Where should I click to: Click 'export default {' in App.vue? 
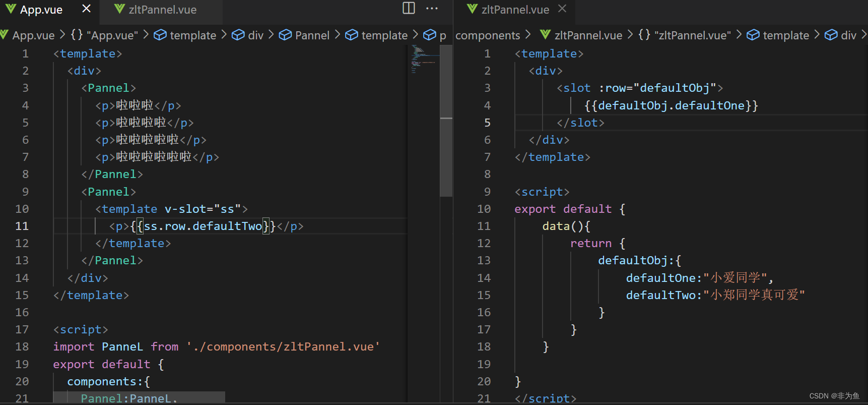click(x=109, y=364)
